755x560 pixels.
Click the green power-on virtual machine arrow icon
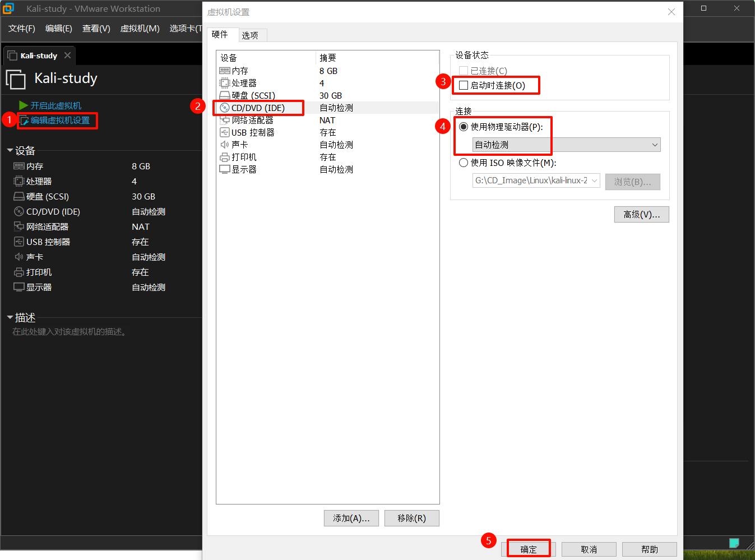coord(23,105)
